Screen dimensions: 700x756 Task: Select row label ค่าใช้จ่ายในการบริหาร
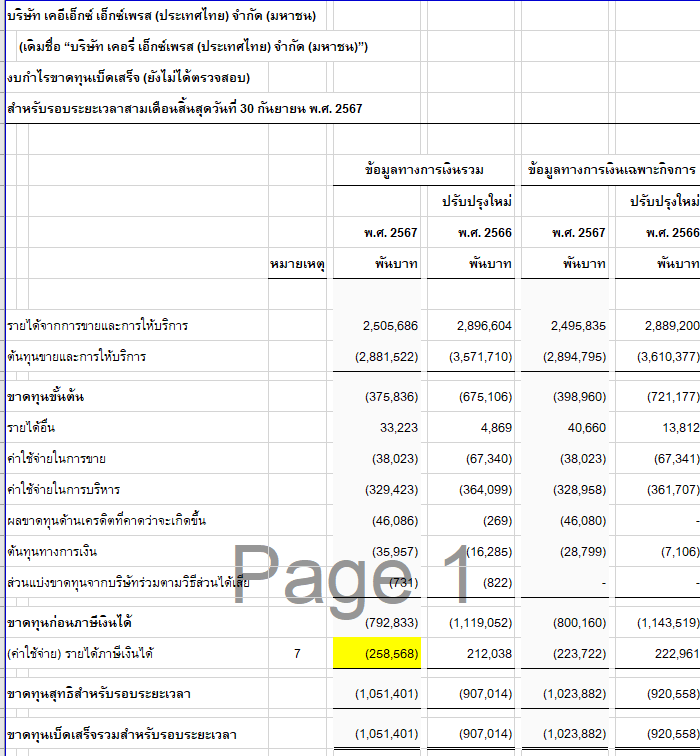tap(63, 489)
